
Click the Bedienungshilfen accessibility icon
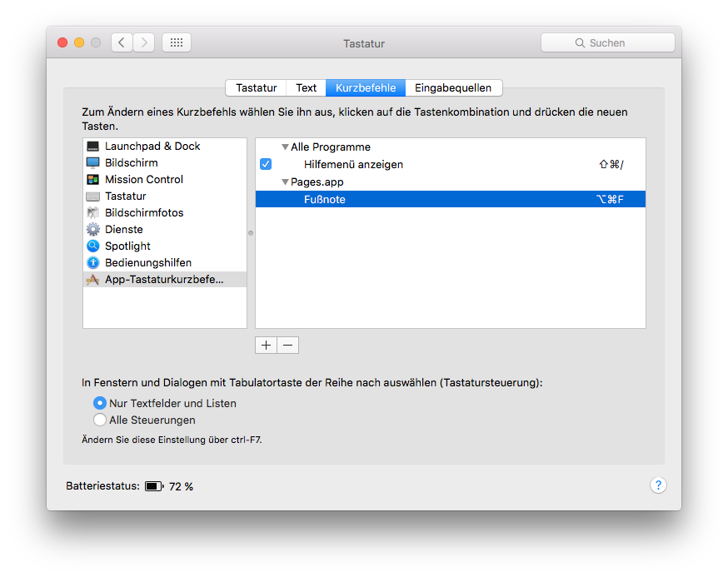click(x=92, y=263)
